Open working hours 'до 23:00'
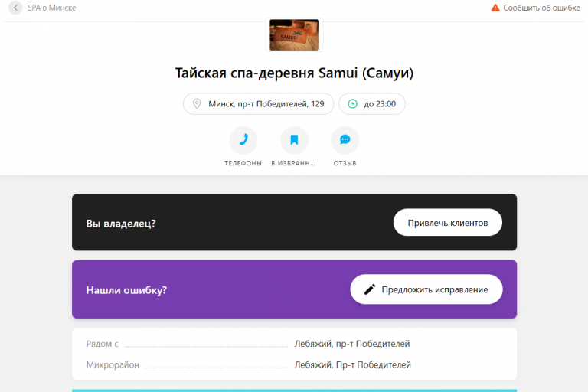Screen dimensions: 588x392 372,104
